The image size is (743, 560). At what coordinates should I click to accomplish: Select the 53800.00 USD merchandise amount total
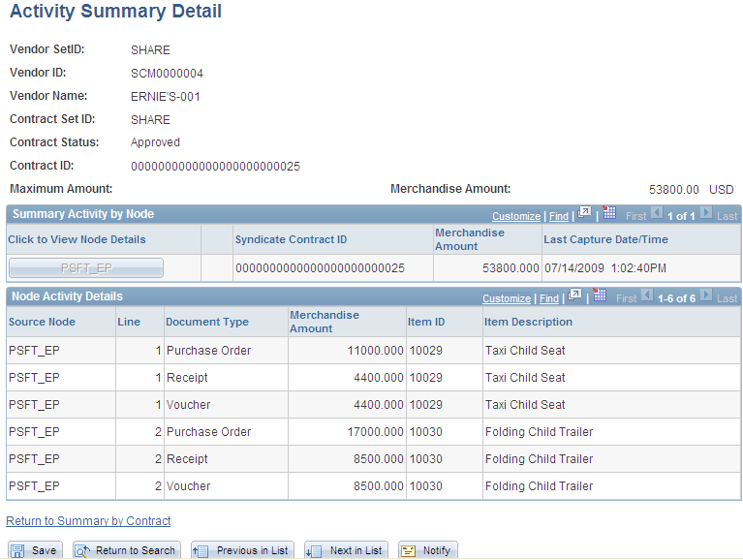click(691, 190)
